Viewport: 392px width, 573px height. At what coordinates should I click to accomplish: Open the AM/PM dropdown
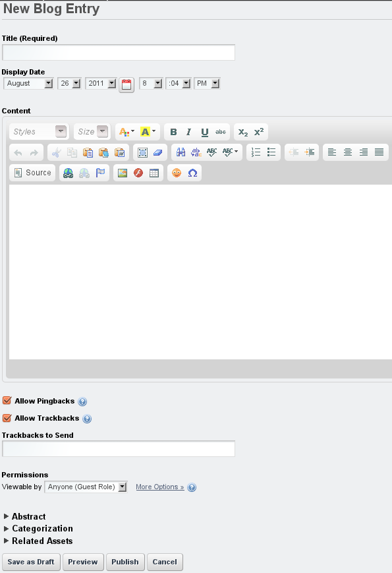click(x=207, y=83)
